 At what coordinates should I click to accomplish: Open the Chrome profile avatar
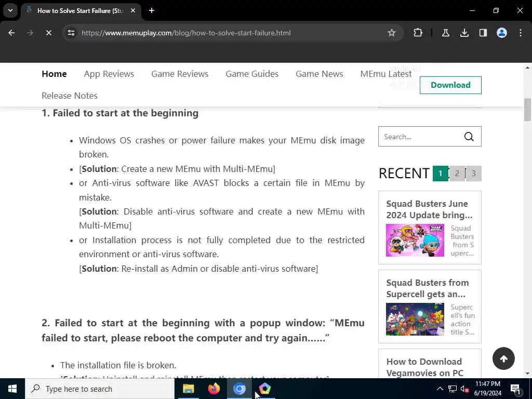[x=501, y=33]
